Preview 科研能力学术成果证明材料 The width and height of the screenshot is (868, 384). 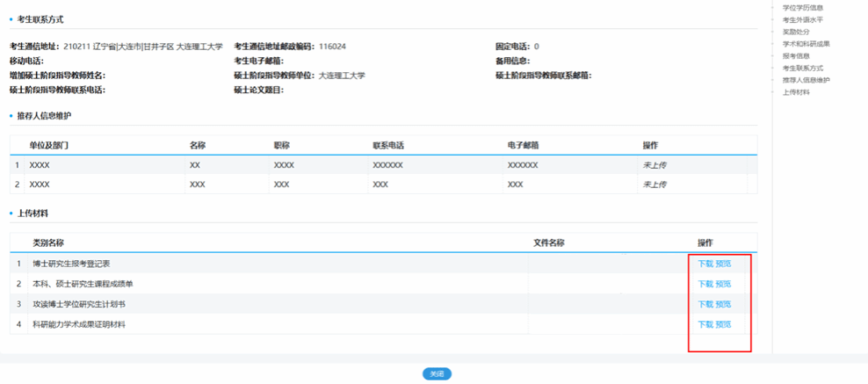pyautogui.click(x=723, y=324)
